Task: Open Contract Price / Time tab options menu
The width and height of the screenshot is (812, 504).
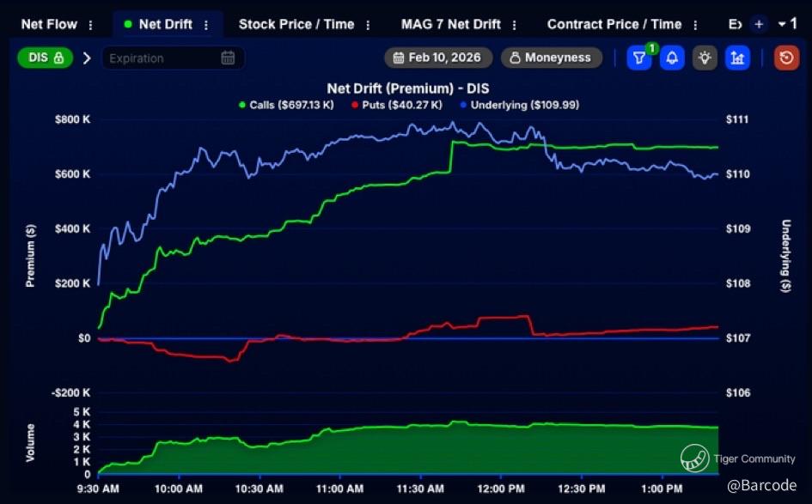Action: (x=695, y=25)
